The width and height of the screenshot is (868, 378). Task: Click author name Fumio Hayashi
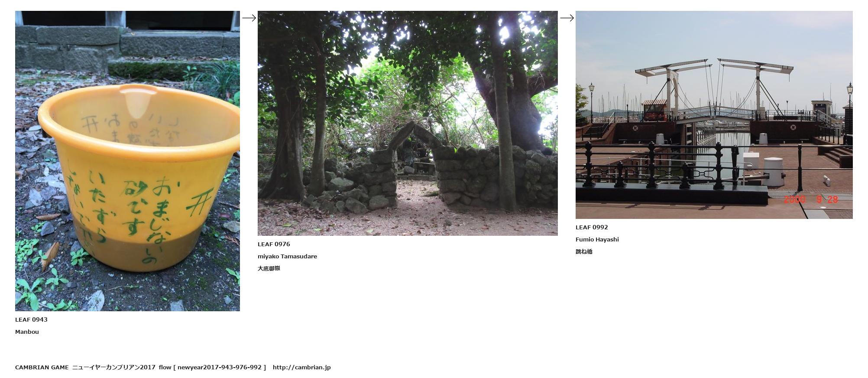pyautogui.click(x=597, y=239)
